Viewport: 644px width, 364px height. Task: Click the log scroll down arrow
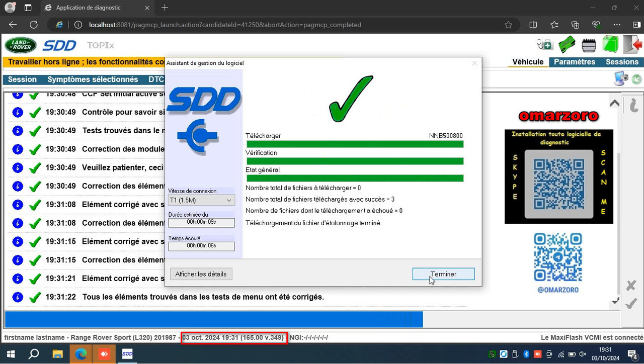[615, 301]
